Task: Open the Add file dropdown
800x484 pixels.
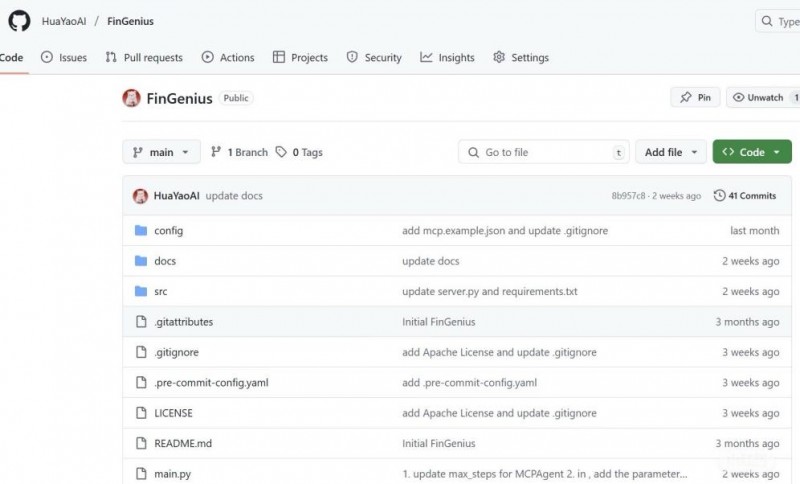Action: click(670, 152)
